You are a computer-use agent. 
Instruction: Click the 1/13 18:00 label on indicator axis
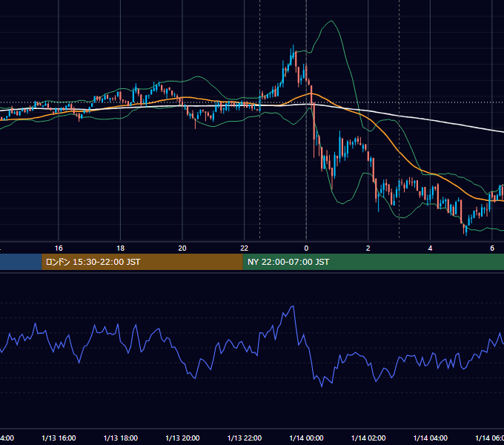(x=121, y=438)
